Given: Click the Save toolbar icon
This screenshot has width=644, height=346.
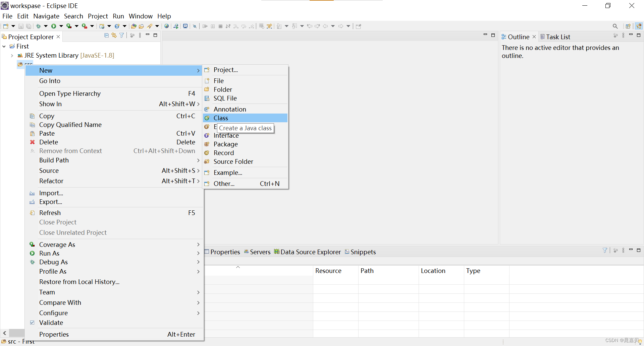Looking at the screenshot, I should (x=21, y=26).
